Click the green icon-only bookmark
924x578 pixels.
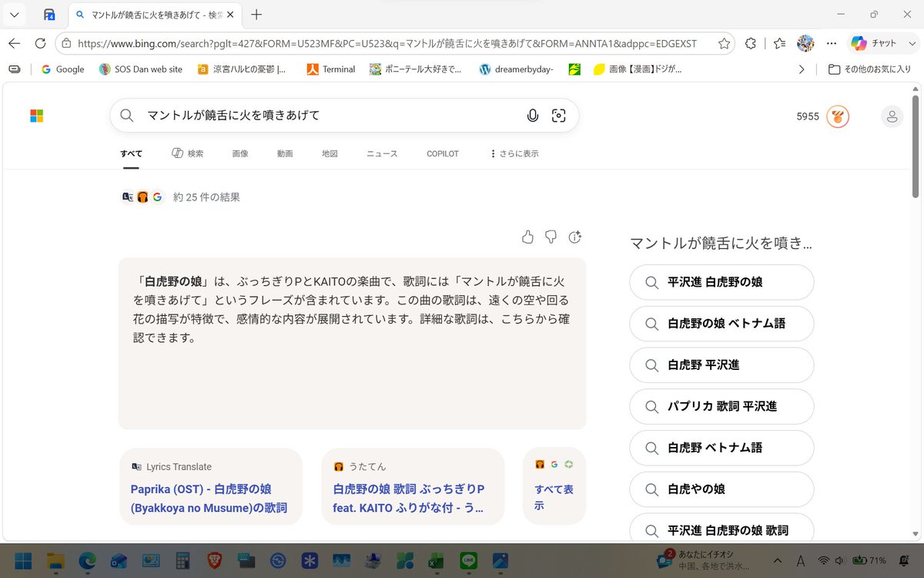[574, 69]
